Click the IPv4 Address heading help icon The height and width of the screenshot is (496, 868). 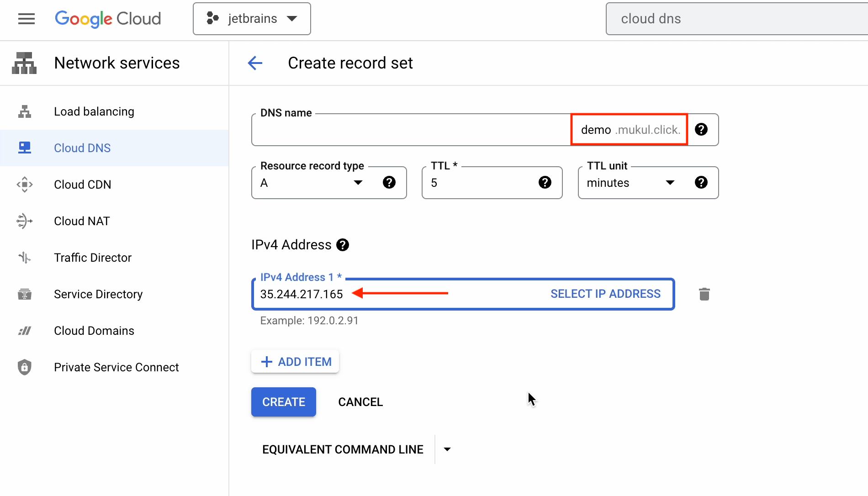[343, 245]
